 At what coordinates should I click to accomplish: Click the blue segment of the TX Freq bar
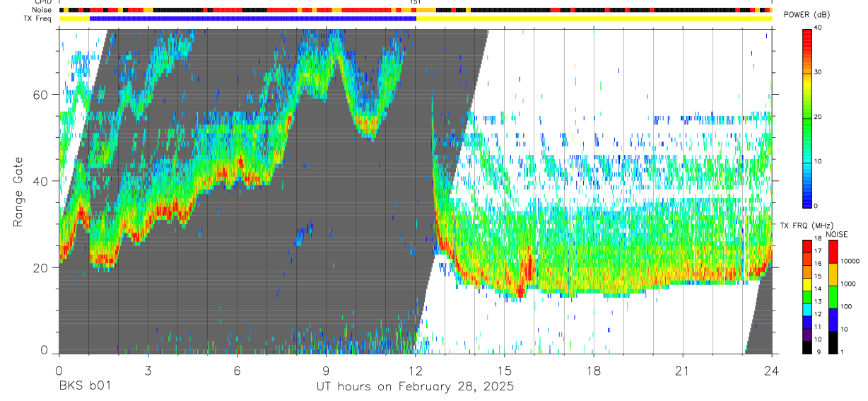253,18
